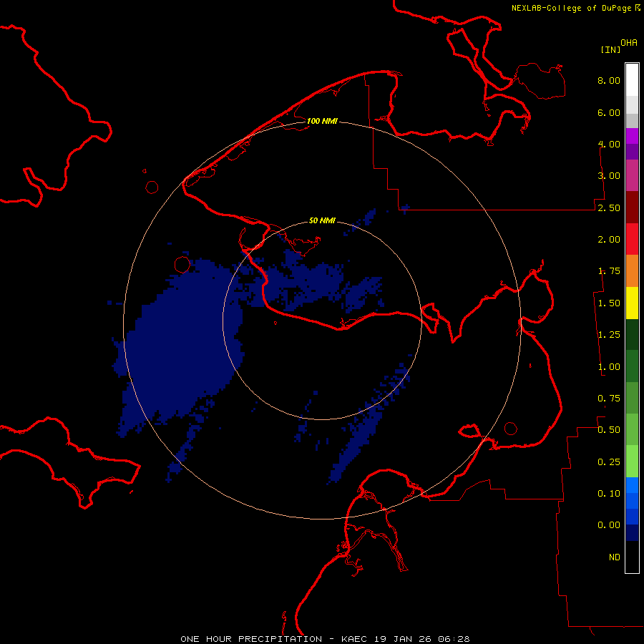The height and width of the screenshot is (644, 644).
Task: Select the 3.00 legend value
Action: 609,176
